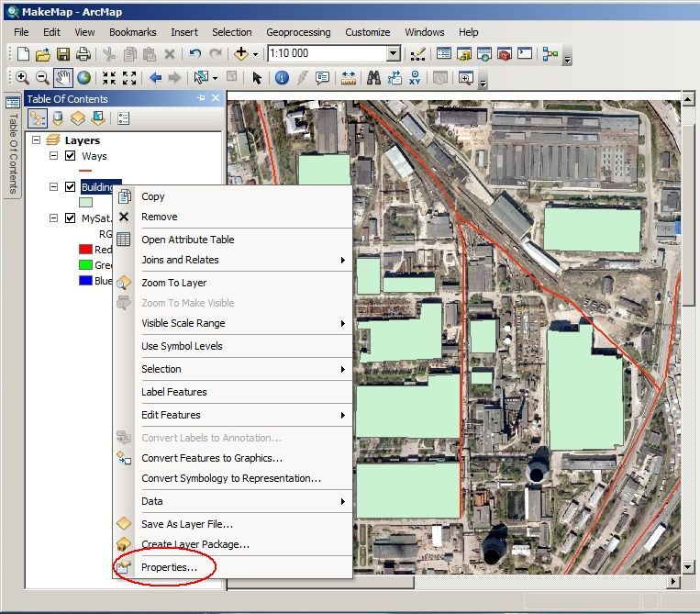This screenshot has width=700, height=614.
Task: Open the ModelBuilder icon
Action: (x=550, y=54)
